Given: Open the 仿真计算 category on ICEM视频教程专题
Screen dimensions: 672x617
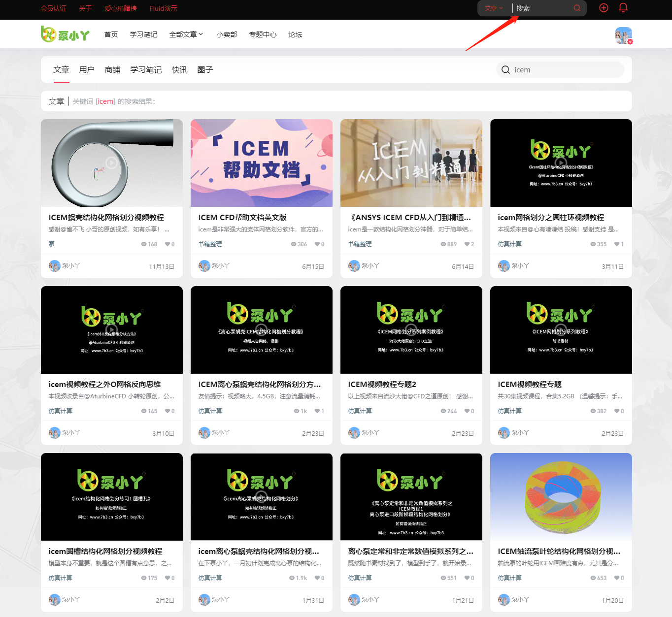Looking at the screenshot, I should 509,411.
